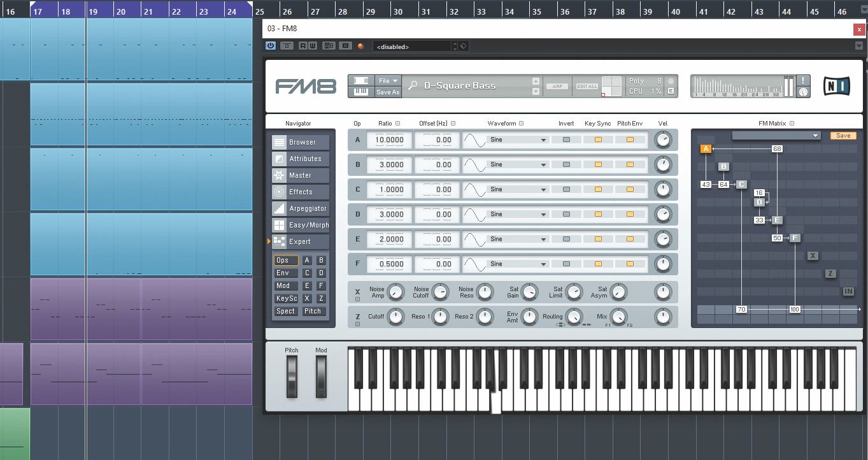Viewport: 868px width, 460px height.
Task: Click the Write automation W button
Action: pos(312,46)
